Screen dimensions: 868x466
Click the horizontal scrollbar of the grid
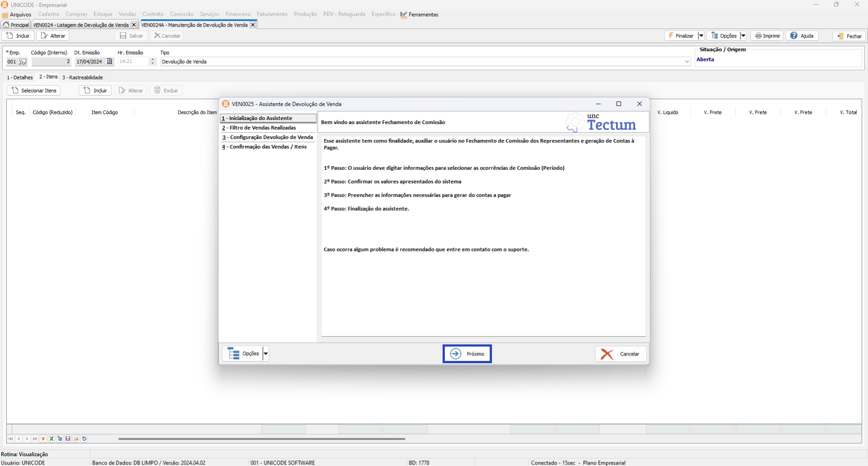[262, 439]
